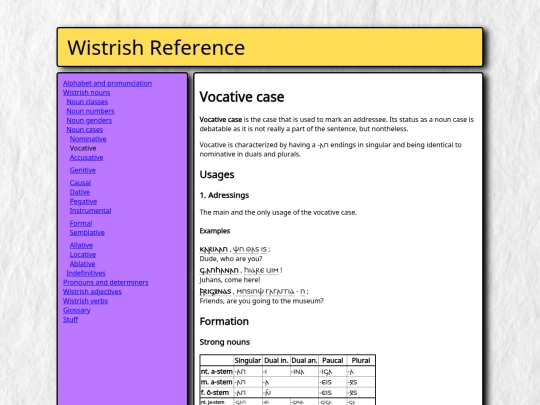540x405 pixels.
Task: Open Ablative case link
Action: 83,264
